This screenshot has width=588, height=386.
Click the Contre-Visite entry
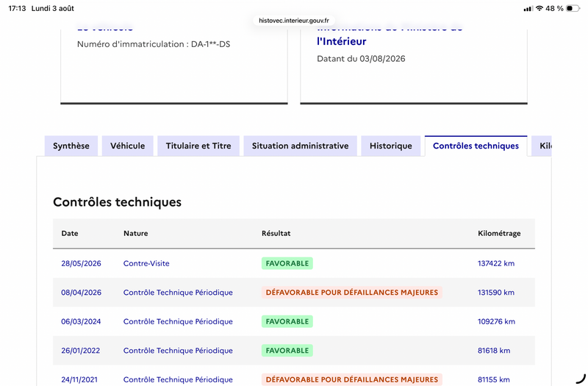tap(146, 263)
